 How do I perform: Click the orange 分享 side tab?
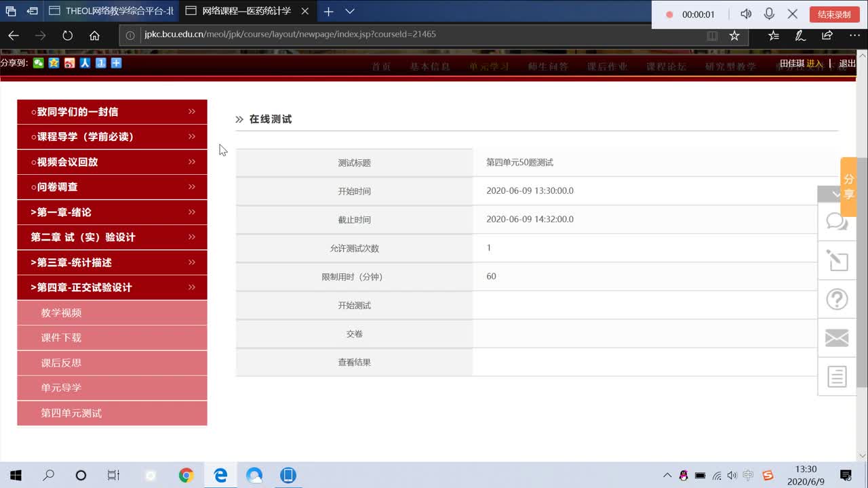pos(848,186)
